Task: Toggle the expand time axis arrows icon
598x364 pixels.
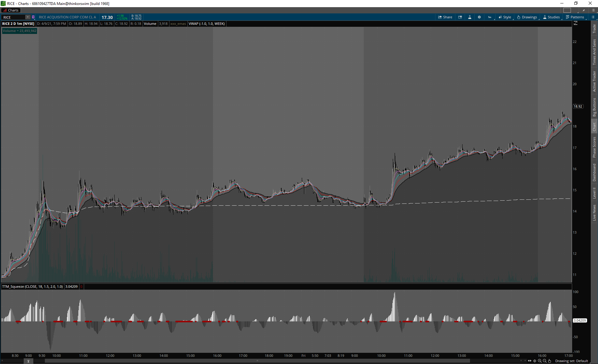Action: coord(530,361)
